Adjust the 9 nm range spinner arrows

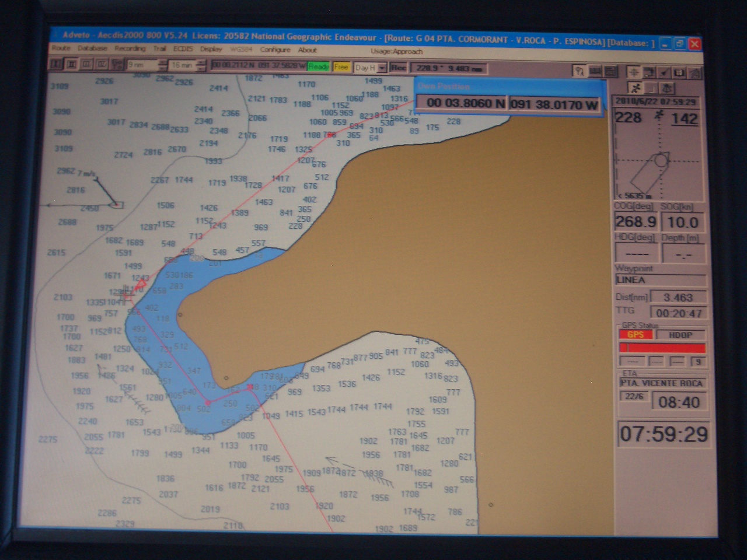tap(163, 65)
